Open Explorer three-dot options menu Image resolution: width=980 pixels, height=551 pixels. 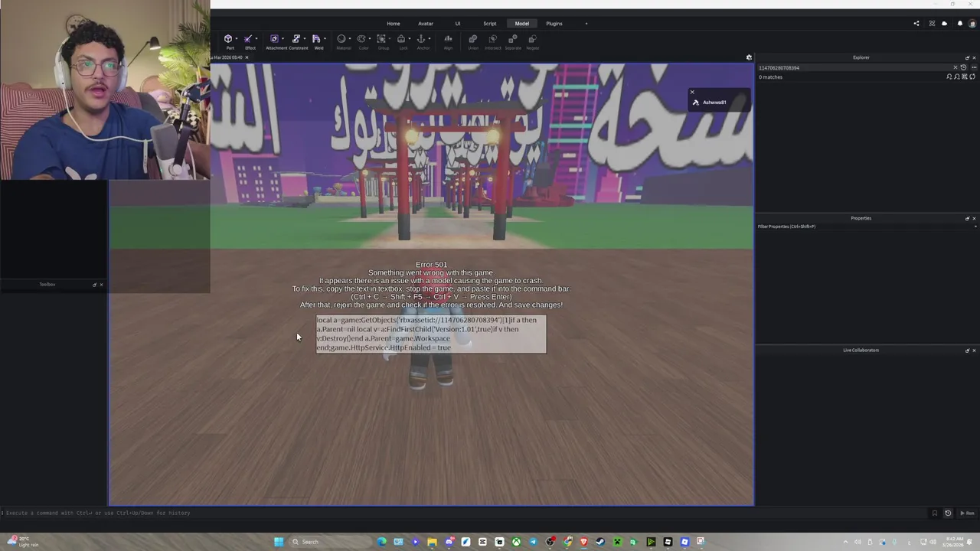[974, 67]
